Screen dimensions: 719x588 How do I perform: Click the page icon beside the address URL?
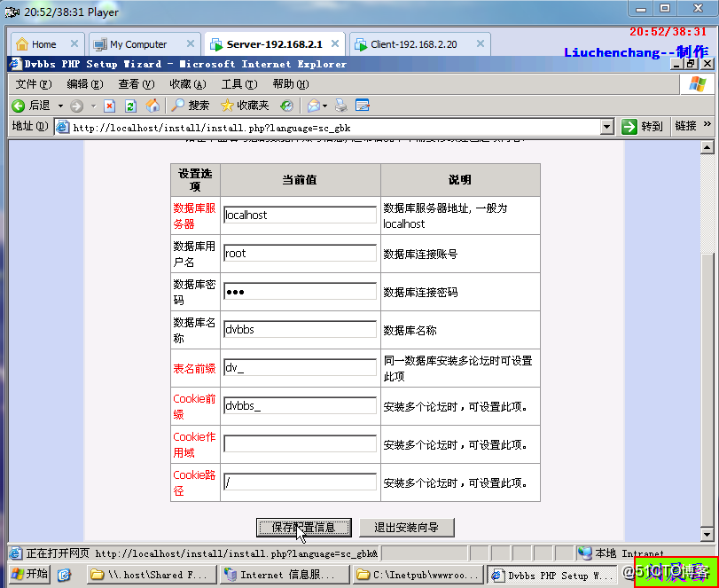point(62,127)
